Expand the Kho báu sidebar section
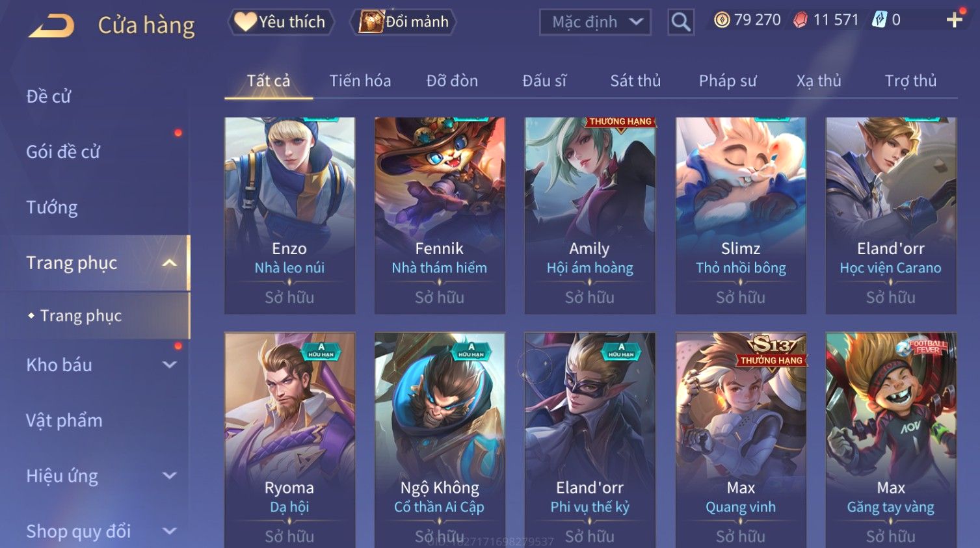 [x=170, y=365]
